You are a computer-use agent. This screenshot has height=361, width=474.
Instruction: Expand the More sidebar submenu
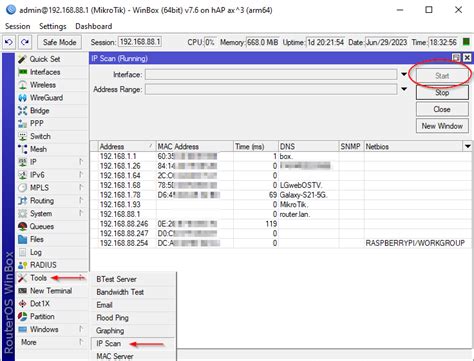(x=51, y=342)
